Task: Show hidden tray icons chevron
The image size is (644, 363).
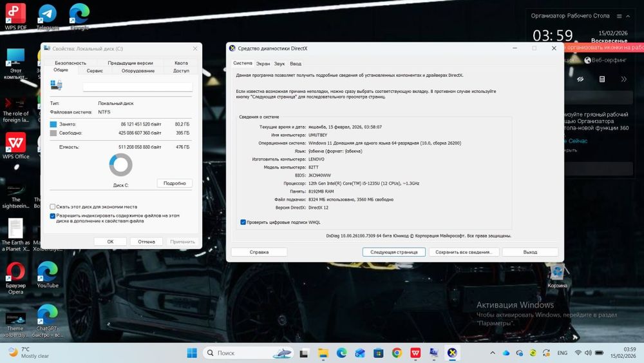Action: 493,353
